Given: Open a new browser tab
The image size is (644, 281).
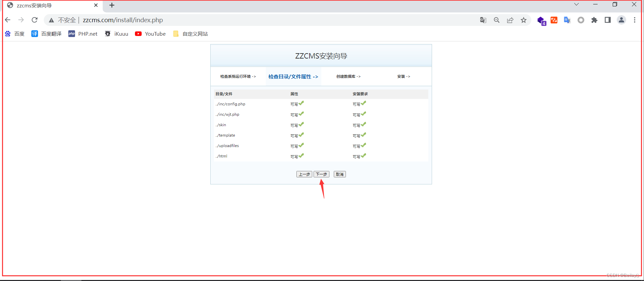Looking at the screenshot, I should 112,5.
